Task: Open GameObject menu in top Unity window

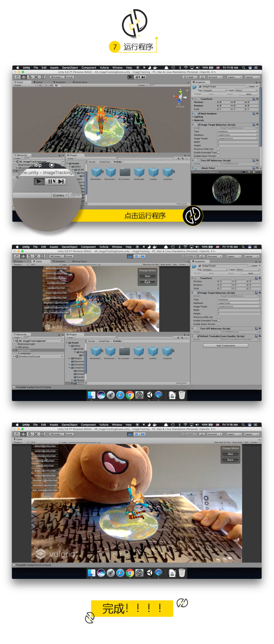Action: pyautogui.click(x=70, y=68)
